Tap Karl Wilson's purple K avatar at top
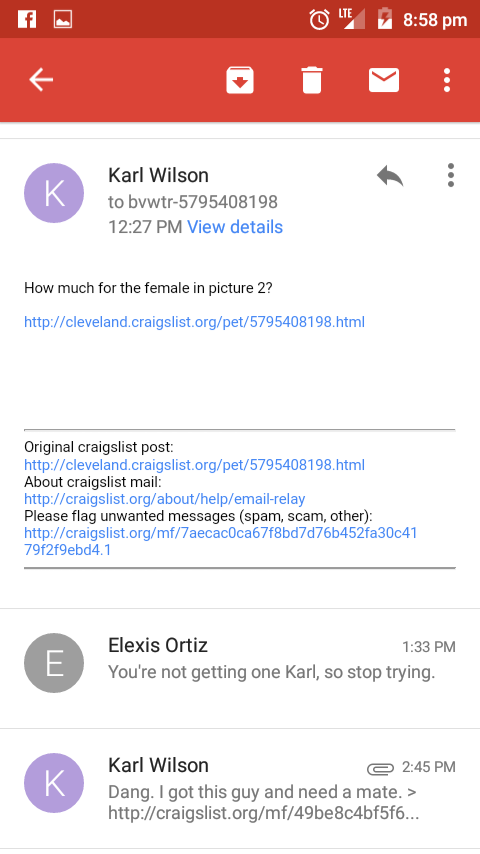This screenshot has height=854, width=480. tap(54, 193)
